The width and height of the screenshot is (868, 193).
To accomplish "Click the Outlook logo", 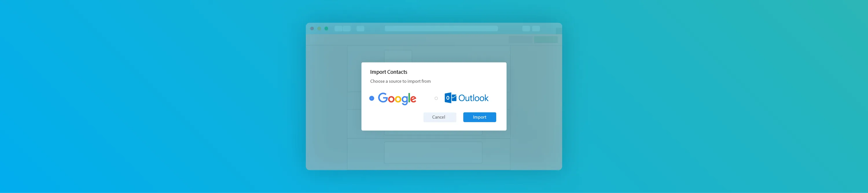I will 466,98.
